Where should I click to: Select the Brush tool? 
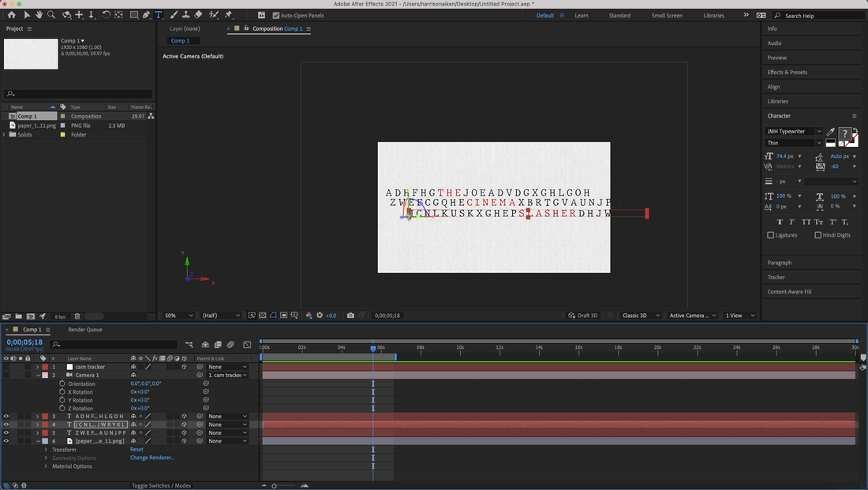[x=174, y=15]
